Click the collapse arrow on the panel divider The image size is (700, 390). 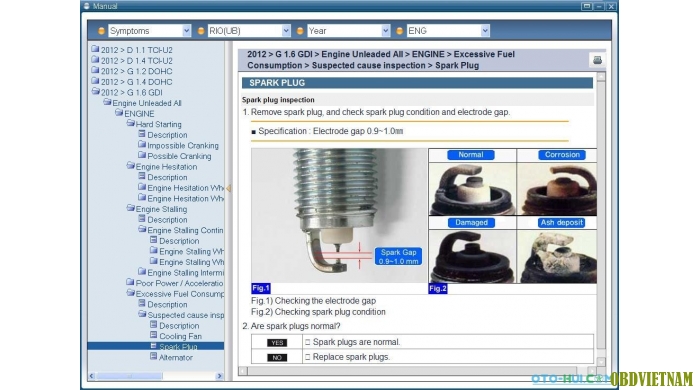coord(229,188)
